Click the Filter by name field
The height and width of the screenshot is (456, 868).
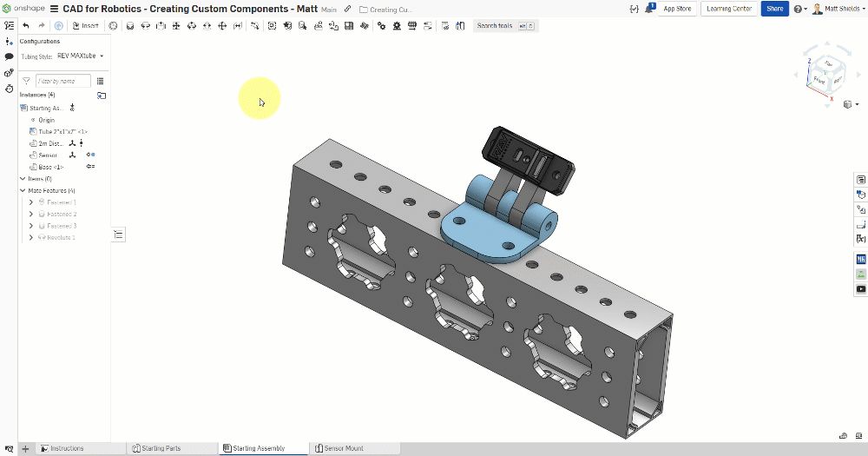[63, 81]
